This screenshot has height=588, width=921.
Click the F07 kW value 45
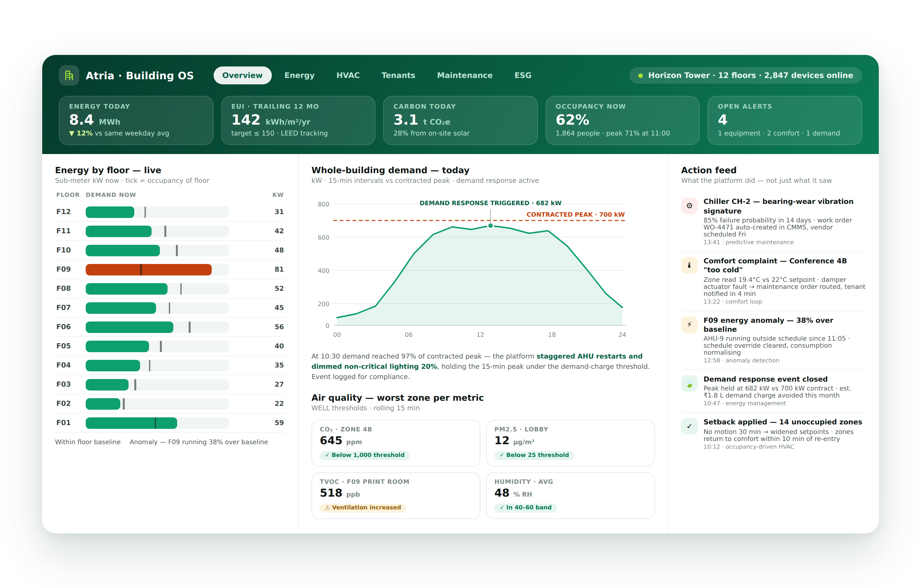279,308
